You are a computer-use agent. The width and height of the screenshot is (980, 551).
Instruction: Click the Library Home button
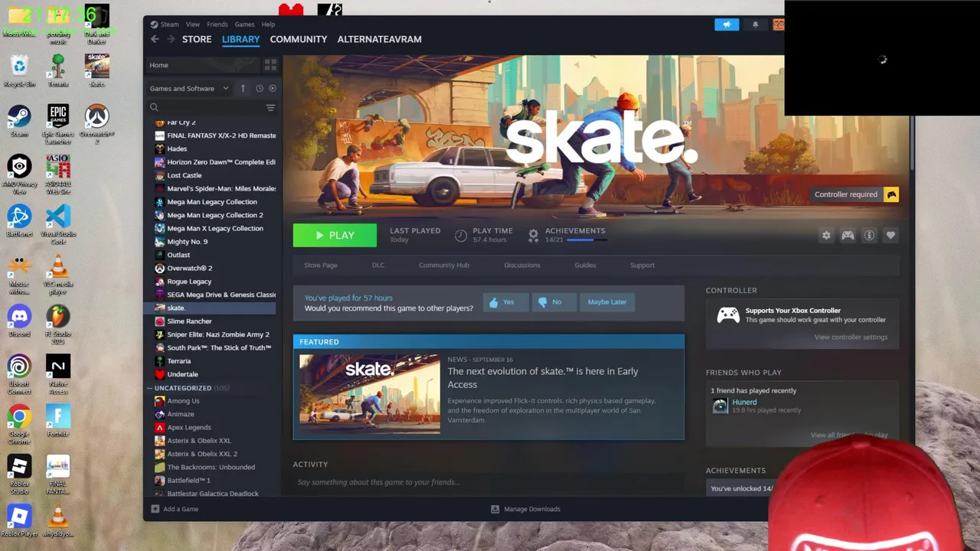tap(203, 65)
